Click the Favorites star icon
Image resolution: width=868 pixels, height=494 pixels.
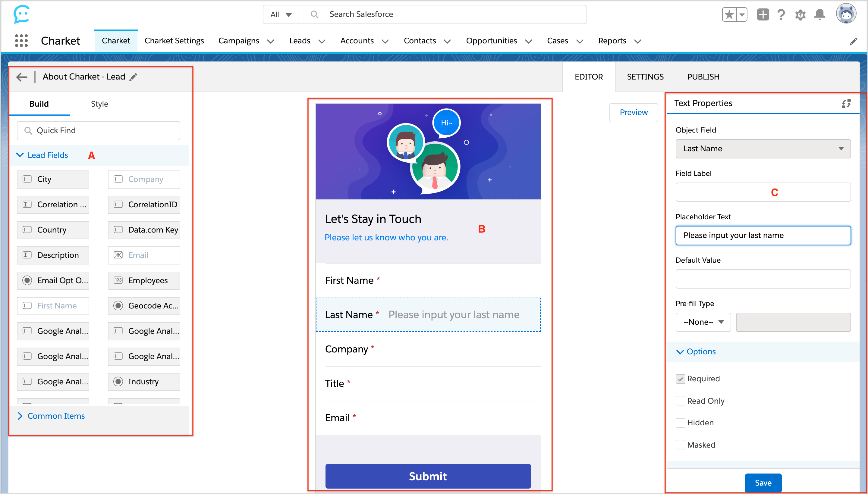[729, 14]
